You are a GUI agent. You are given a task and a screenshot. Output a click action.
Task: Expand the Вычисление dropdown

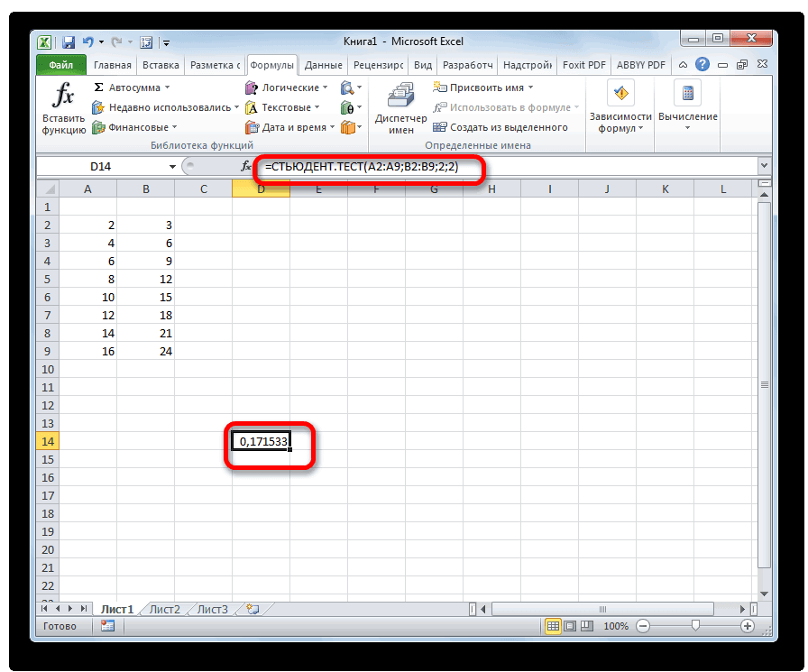coord(687,127)
